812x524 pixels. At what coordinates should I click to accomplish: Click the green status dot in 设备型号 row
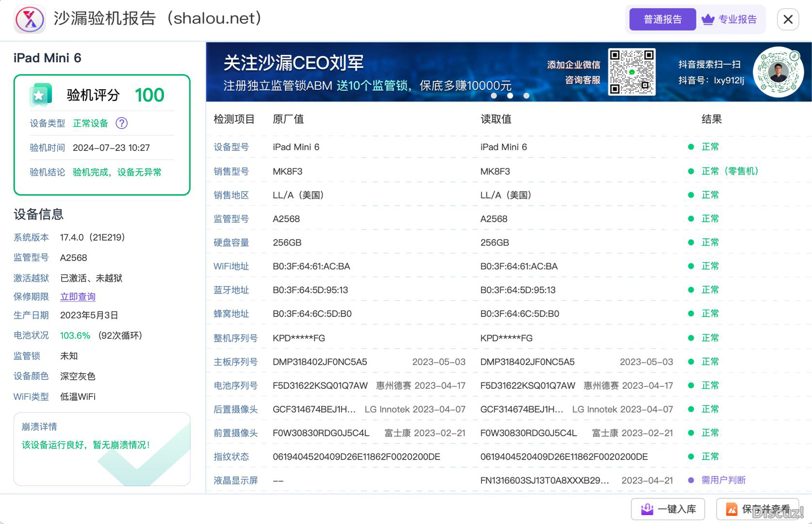pos(691,147)
